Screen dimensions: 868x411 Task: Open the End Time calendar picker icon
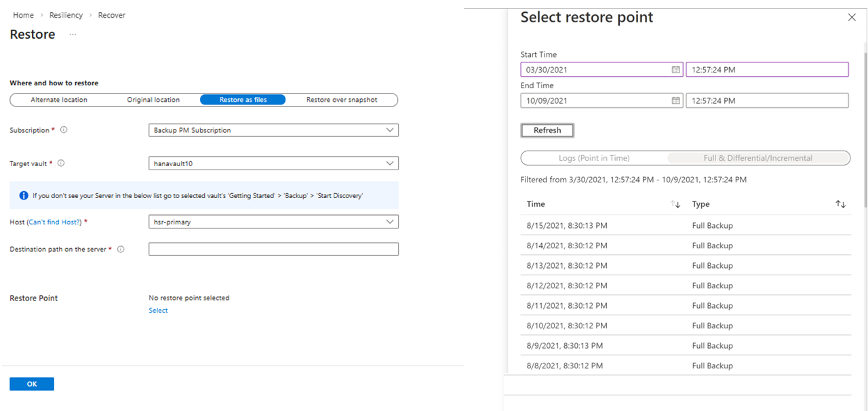click(675, 101)
